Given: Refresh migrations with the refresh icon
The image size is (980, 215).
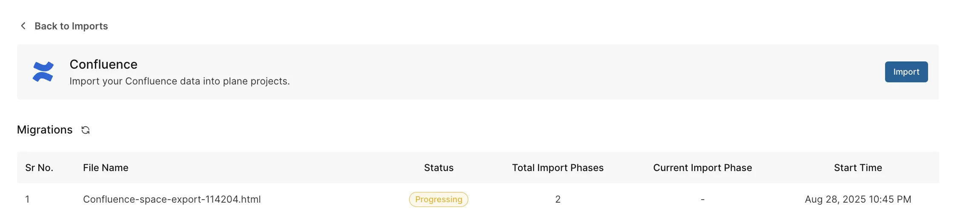Looking at the screenshot, I should pyautogui.click(x=86, y=130).
